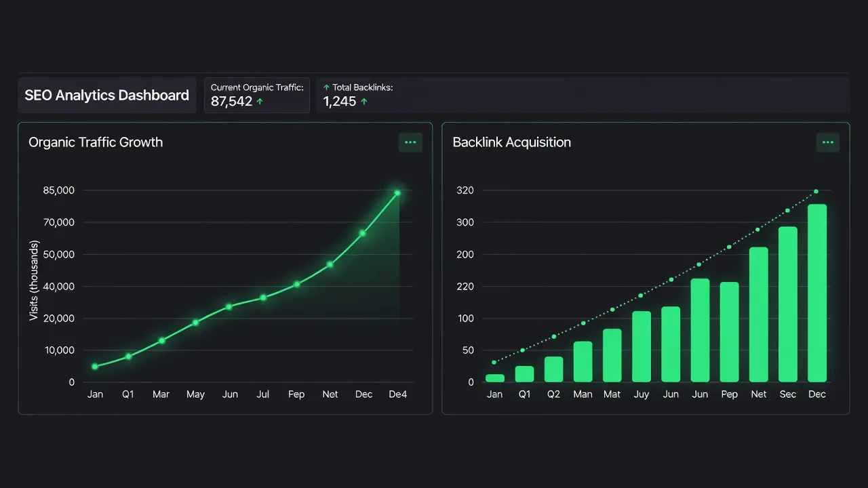The width and height of the screenshot is (868, 488).
Task: Click the Pep bar in Backlink chart
Action: point(730,332)
